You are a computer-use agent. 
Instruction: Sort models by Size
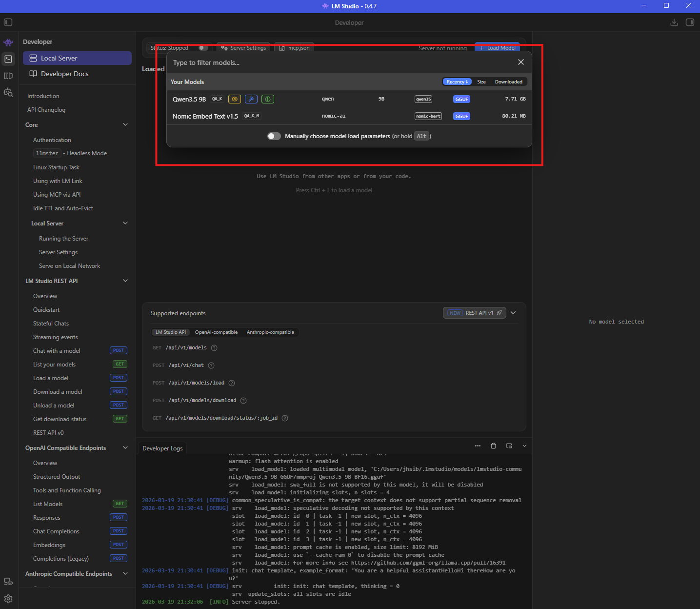click(x=481, y=81)
